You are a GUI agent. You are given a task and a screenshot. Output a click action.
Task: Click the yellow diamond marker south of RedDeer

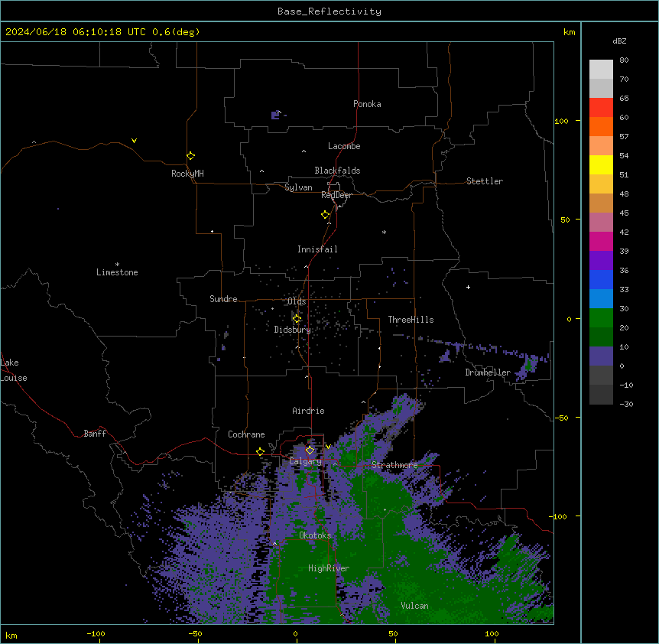click(326, 215)
